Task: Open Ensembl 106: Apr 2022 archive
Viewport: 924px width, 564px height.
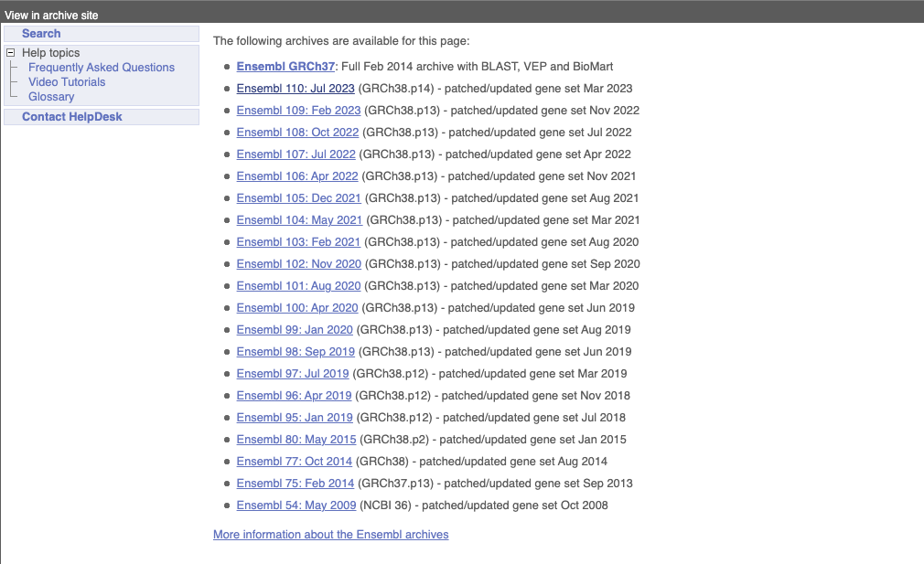Action: (297, 176)
